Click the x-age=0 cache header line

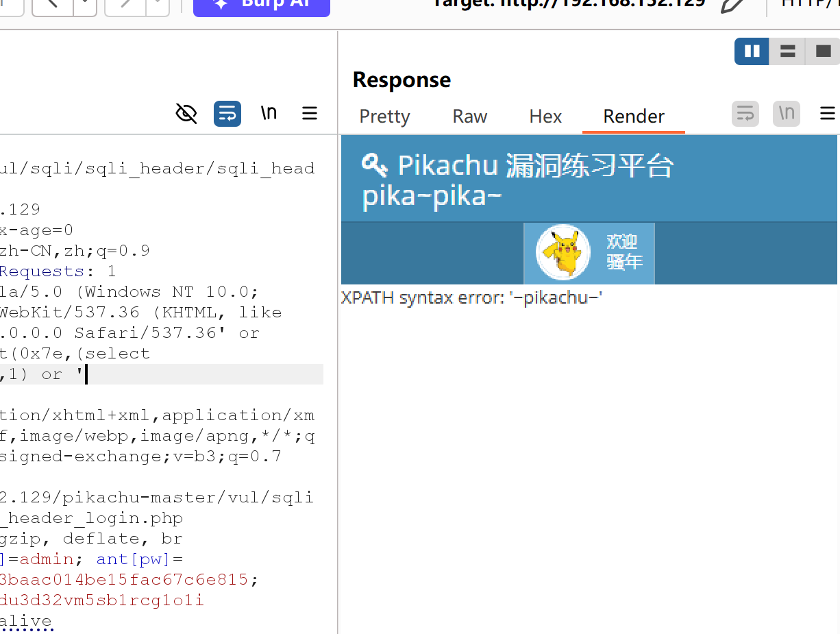(36, 230)
